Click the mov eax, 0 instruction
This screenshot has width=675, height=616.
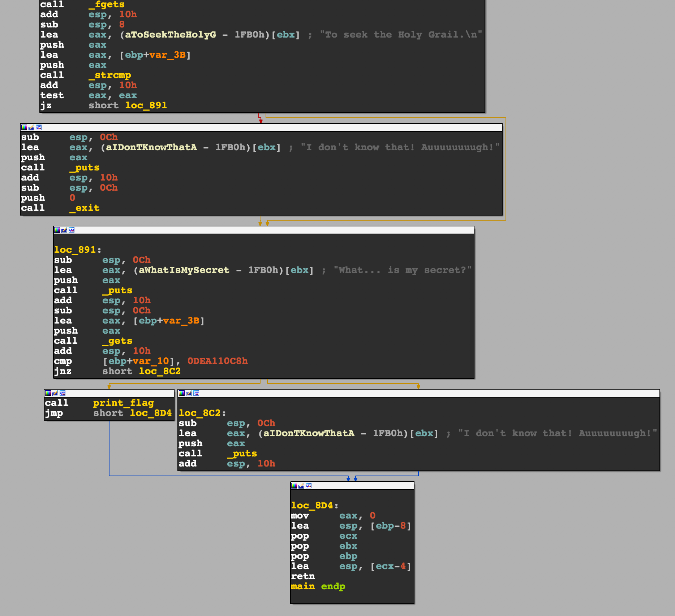point(333,516)
